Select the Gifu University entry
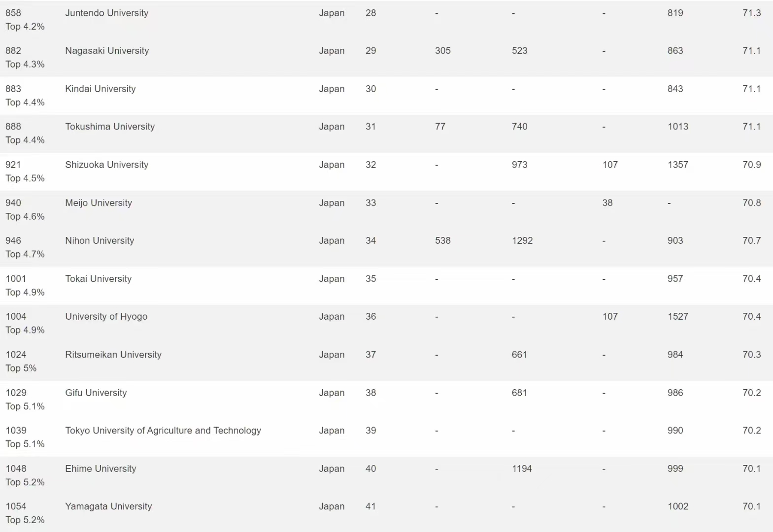Screen dimensions: 773x532 96,393
